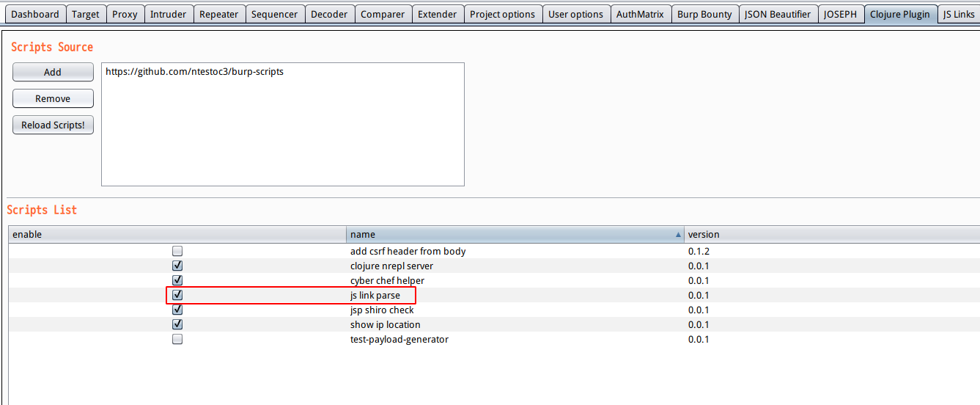The height and width of the screenshot is (405, 980).
Task: Toggle the js link parse checkbox
Action: coord(177,295)
